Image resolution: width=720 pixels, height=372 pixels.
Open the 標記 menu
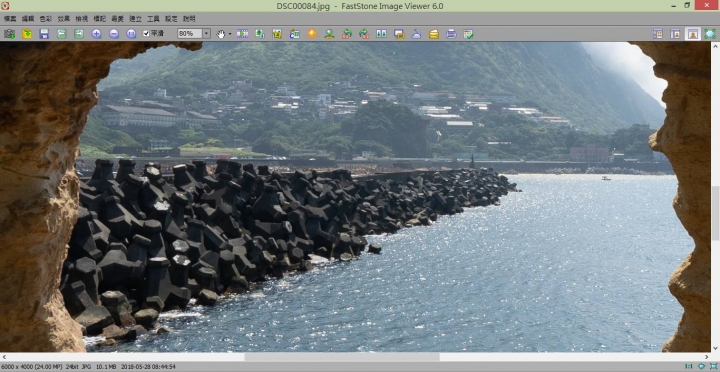coord(100,19)
